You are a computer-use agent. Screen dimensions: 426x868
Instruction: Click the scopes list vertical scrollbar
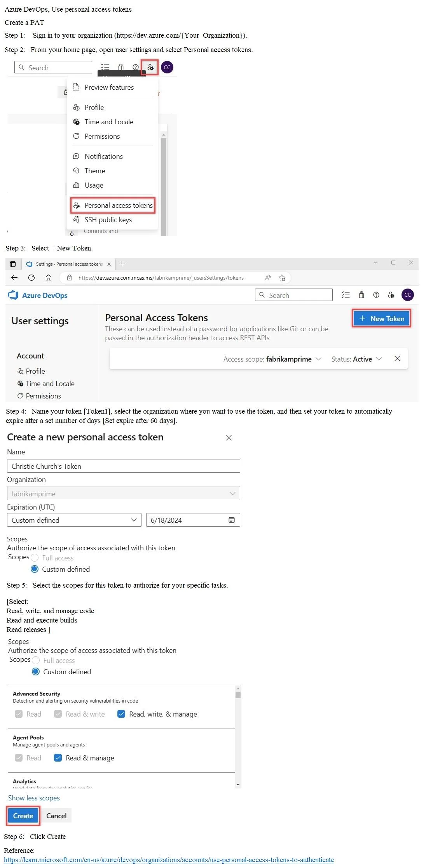pos(238,737)
